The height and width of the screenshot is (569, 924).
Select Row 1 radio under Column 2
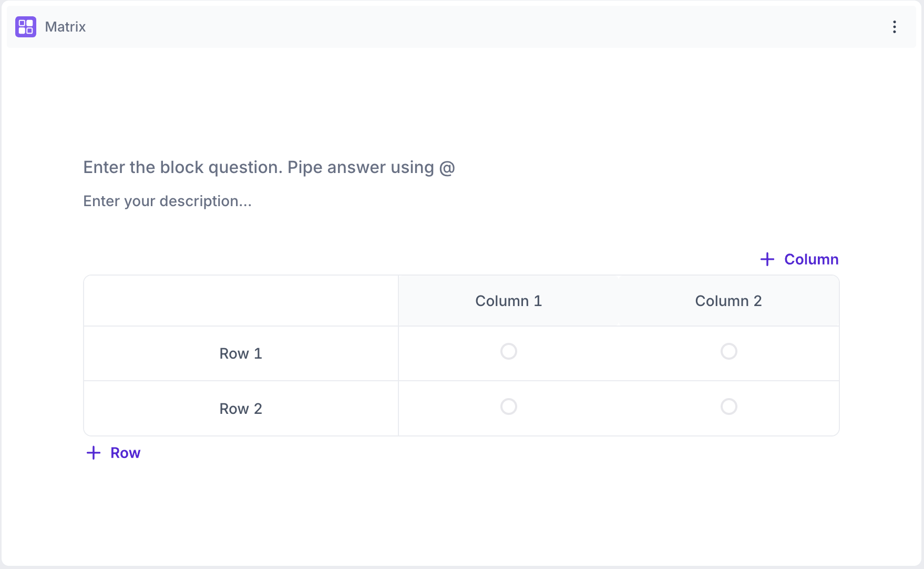coord(728,351)
